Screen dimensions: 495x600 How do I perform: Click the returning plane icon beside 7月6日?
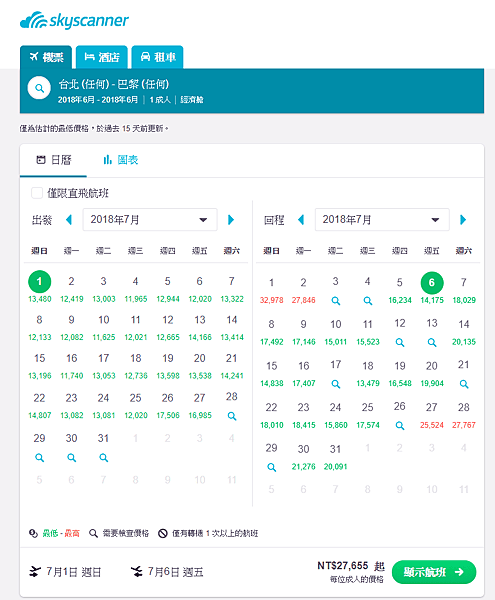(137, 572)
